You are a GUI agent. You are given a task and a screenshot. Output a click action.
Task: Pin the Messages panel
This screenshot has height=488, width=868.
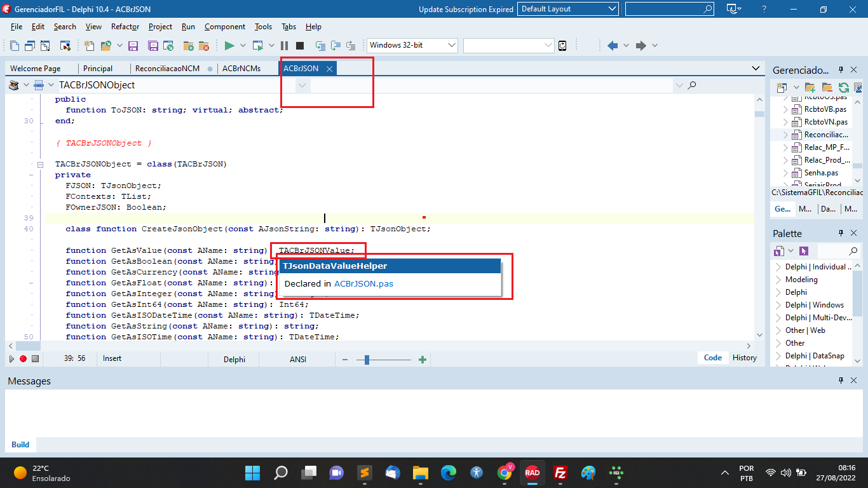coord(841,381)
